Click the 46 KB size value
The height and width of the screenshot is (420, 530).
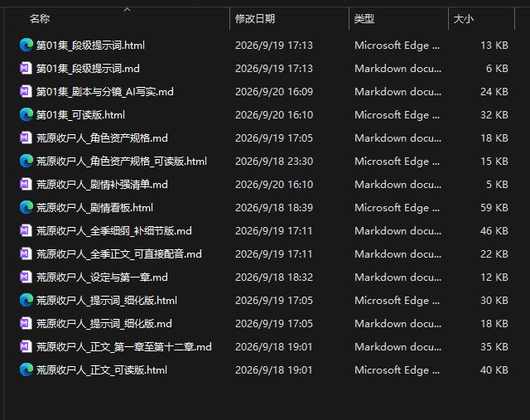tap(494, 230)
